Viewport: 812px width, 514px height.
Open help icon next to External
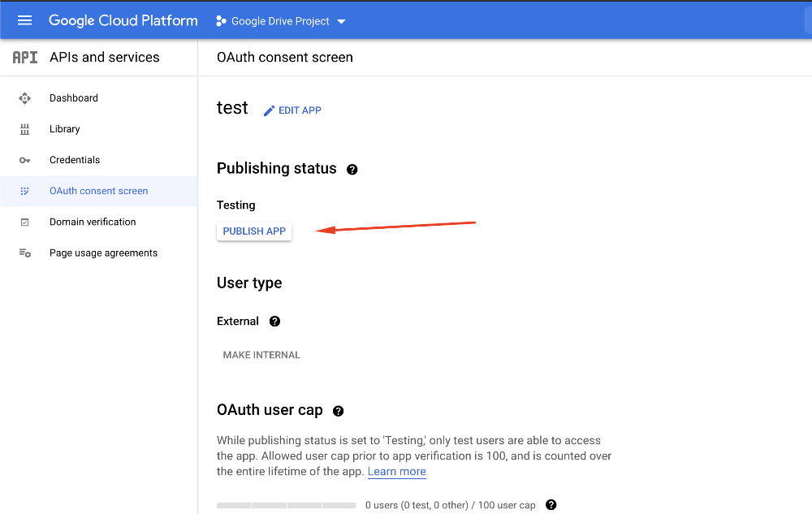coord(275,322)
